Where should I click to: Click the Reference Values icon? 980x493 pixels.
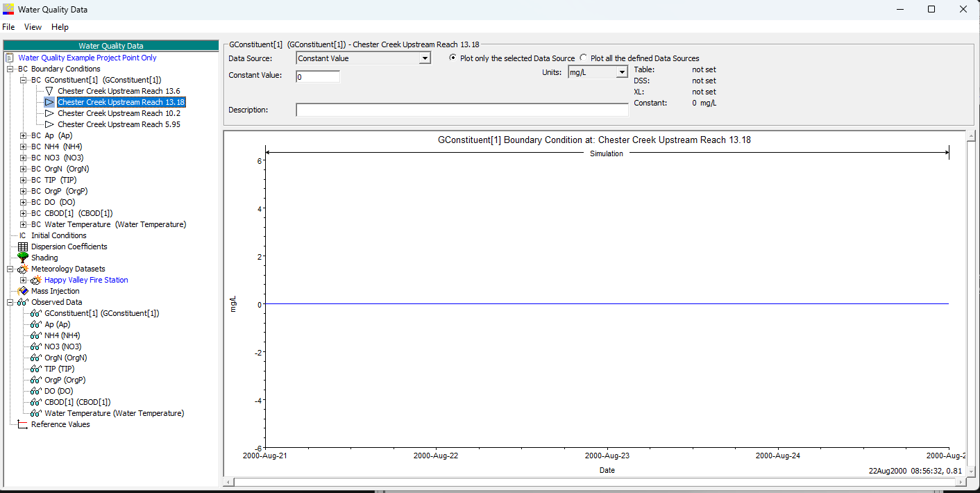click(x=23, y=424)
